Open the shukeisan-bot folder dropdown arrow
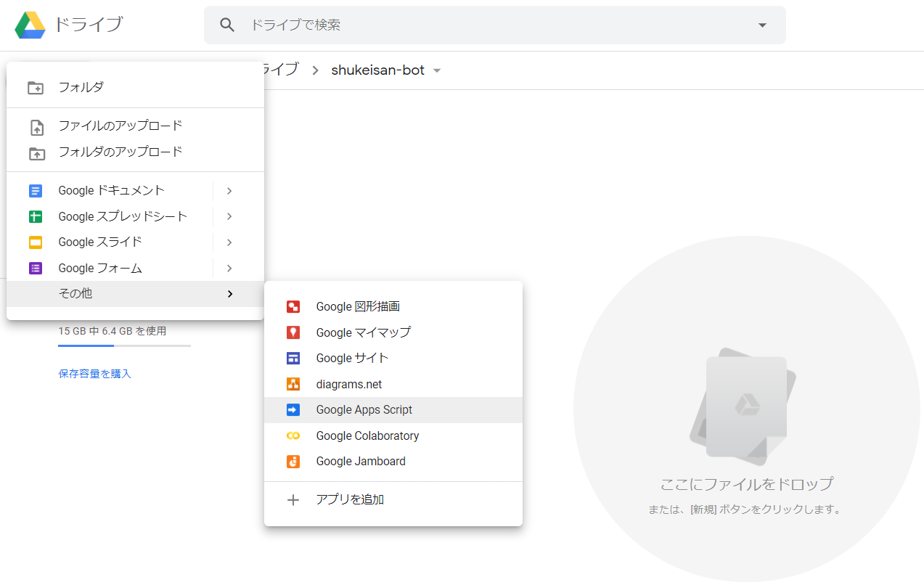The image size is (924, 585). point(437,71)
